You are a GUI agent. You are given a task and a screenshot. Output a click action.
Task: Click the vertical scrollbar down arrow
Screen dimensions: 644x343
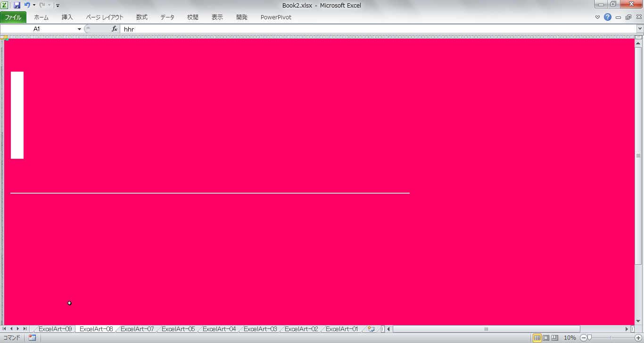pyautogui.click(x=638, y=320)
